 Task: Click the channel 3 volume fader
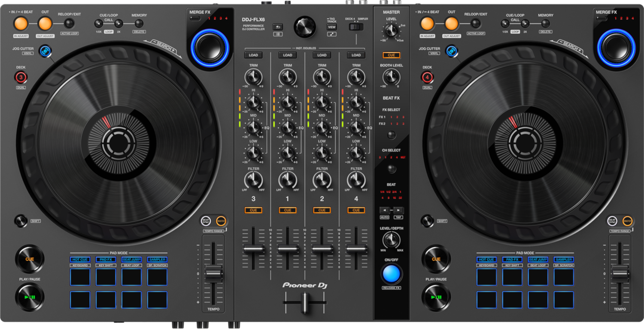point(254,249)
